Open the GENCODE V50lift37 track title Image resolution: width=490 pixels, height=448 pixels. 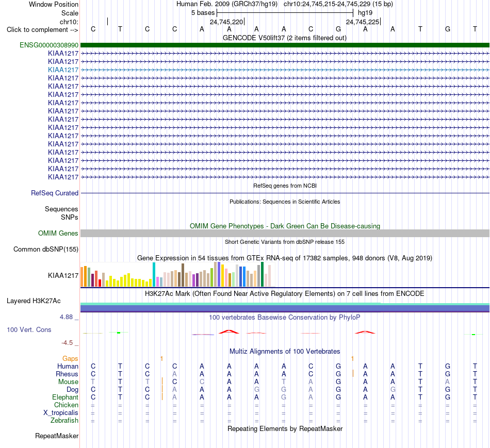[285, 38]
